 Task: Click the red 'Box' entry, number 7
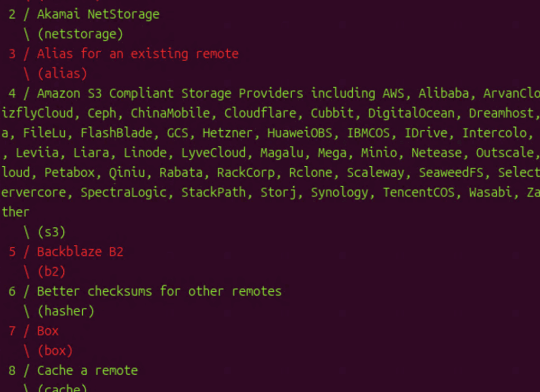pyautogui.click(x=47, y=331)
